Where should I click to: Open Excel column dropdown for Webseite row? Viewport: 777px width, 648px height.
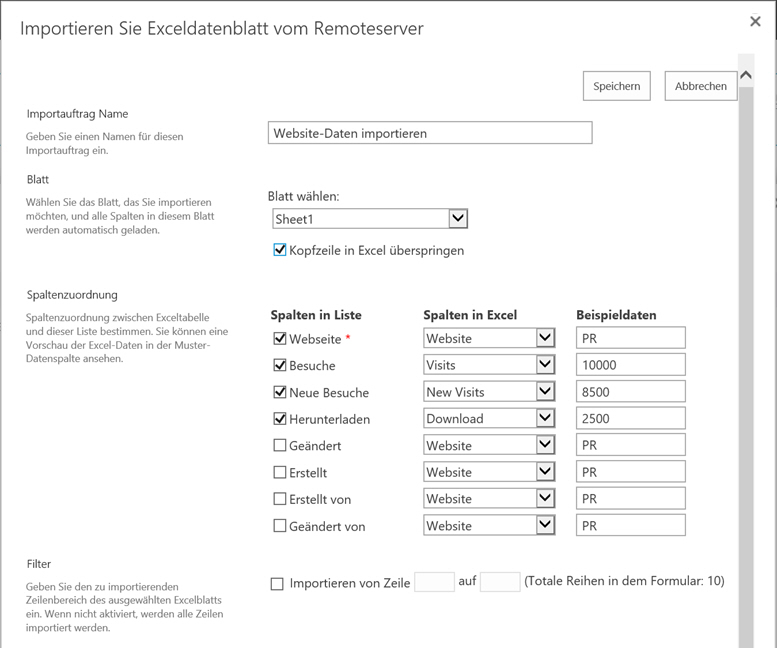point(489,338)
